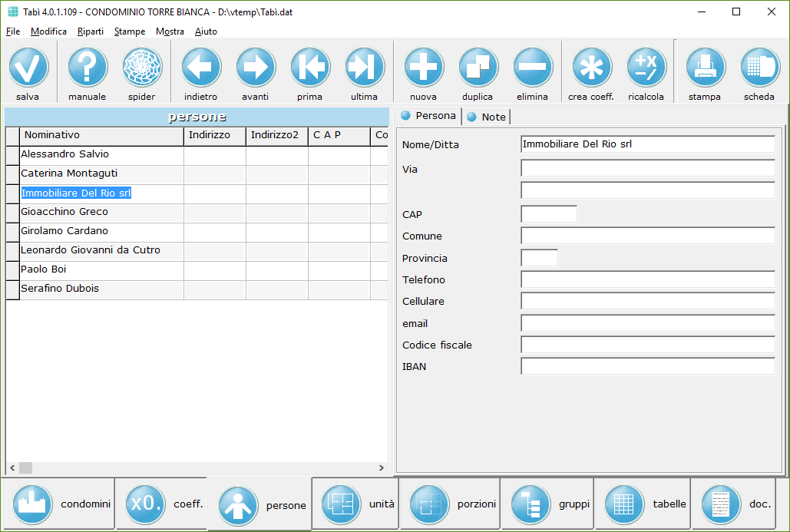The width and height of the screenshot is (790, 532).
Task: Open the Stampe menu
Action: [x=130, y=31]
